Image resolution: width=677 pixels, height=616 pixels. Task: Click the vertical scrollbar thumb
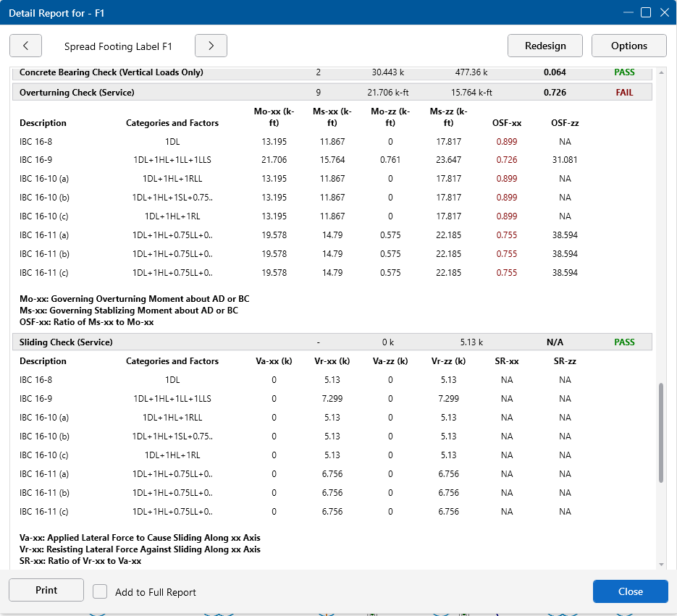[660, 433]
